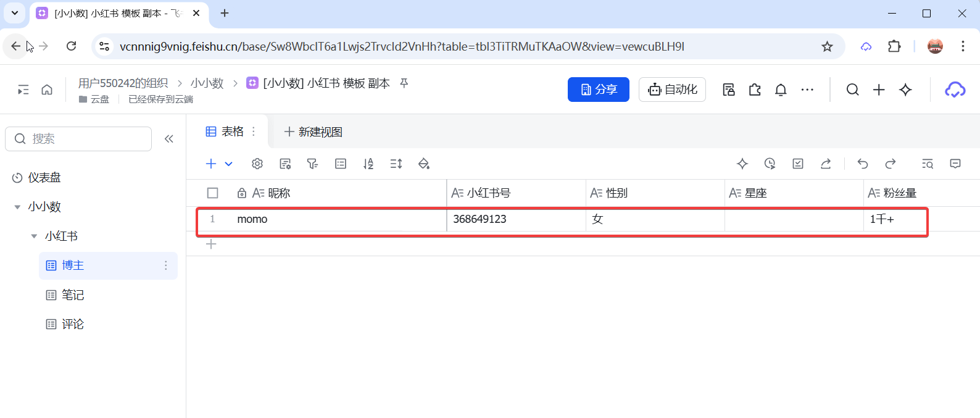The width and height of the screenshot is (980, 418).
Task: Toggle the navigation outline icon beside home
Action: coord(23,90)
